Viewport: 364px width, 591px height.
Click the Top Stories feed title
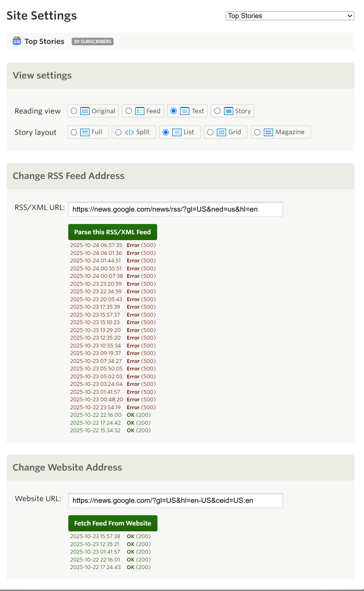tap(44, 42)
